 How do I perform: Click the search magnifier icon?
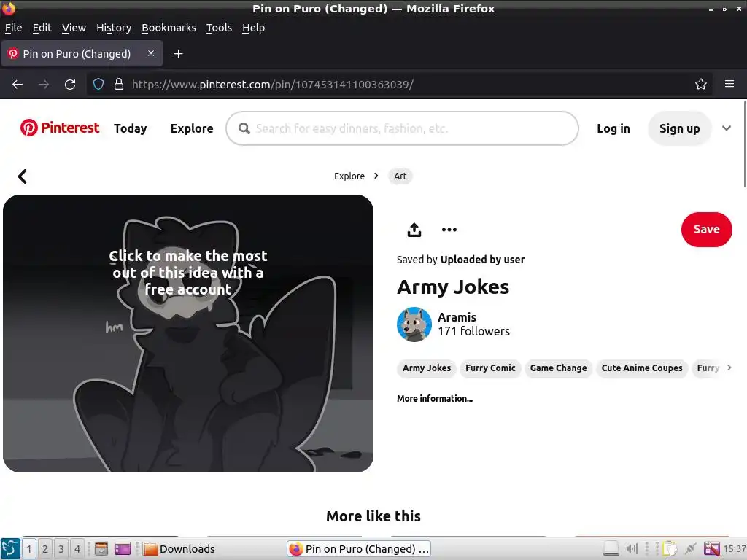click(x=244, y=128)
